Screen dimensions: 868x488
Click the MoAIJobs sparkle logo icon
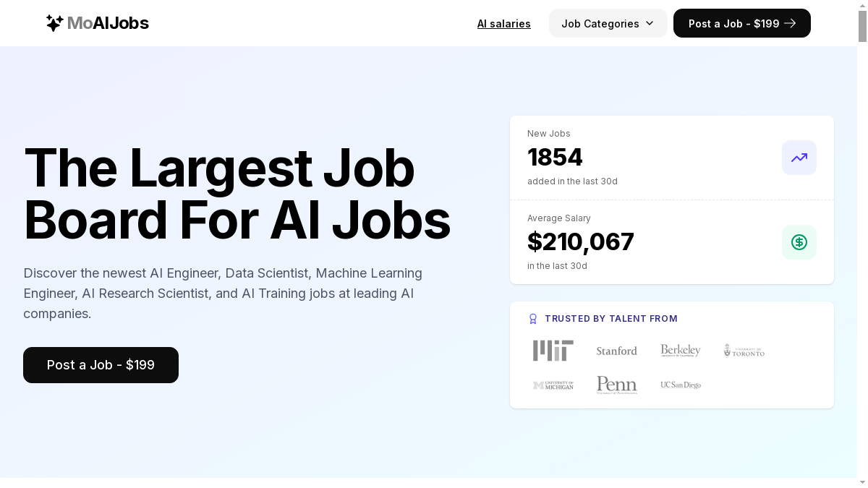(54, 23)
